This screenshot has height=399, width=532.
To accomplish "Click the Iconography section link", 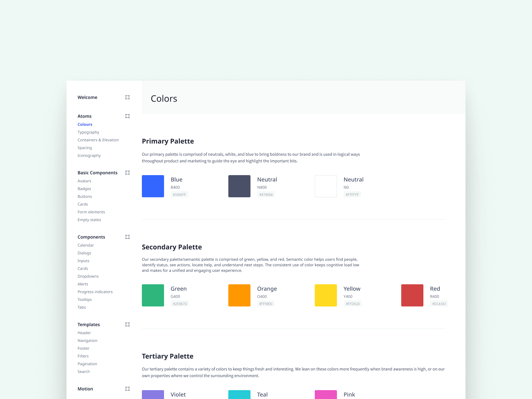I will pyautogui.click(x=89, y=155).
